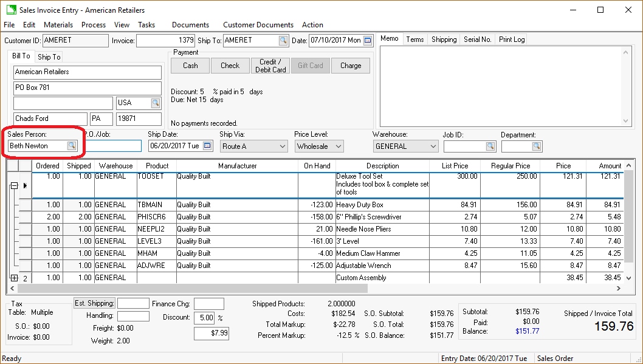Collapse the TOOSET product row tree
The height and width of the screenshot is (364, 643).
click(14, 186)
